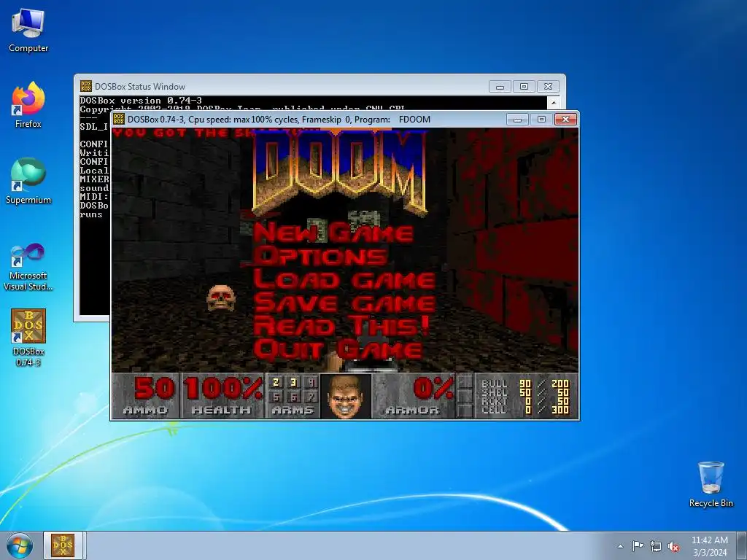
Task: Close the DOSBox Status Window
Action: point(548,86)
